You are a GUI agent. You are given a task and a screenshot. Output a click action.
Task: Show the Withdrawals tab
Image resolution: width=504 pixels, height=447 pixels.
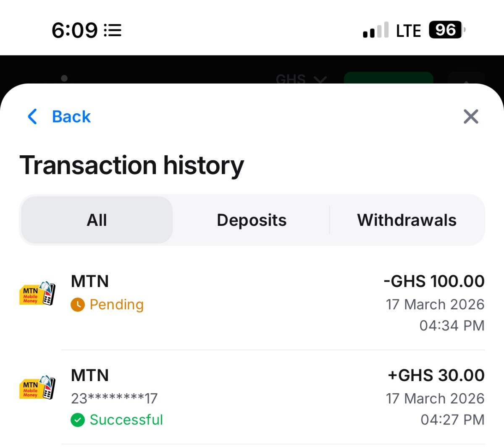pyautogui.click(x=407, y=220)
